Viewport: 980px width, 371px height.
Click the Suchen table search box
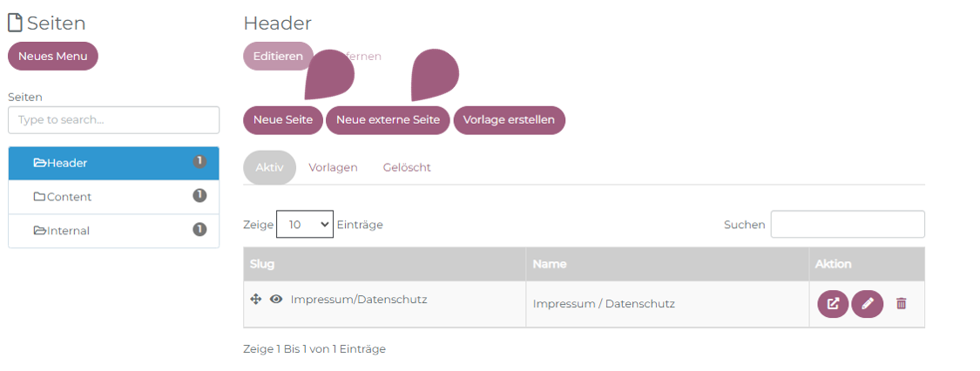(x=848, y=224)
